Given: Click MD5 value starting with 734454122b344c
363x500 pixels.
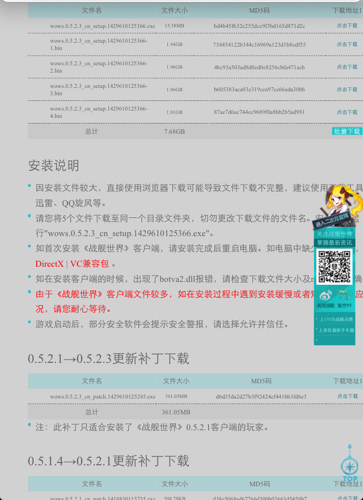Looking at the screenshot, I should 259,44.
